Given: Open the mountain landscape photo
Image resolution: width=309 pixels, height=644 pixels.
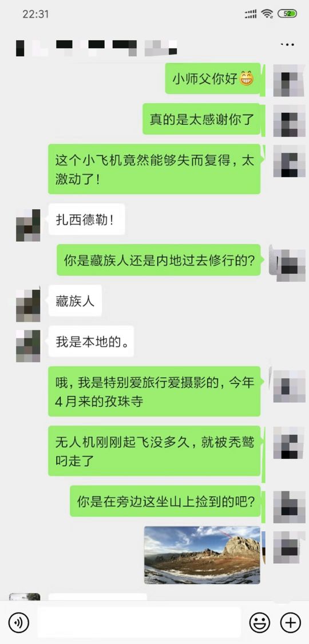Looking at the screenshot, I should coord(203,555).
